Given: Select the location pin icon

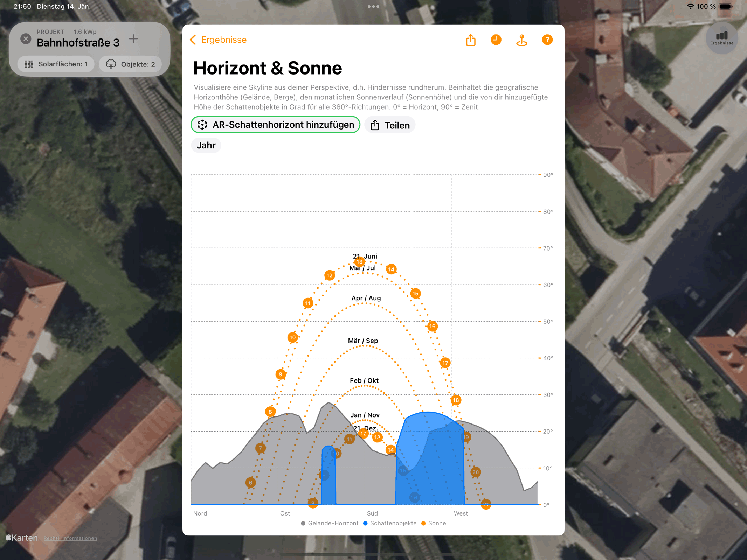Looking at the screenshot, I should (521, 40).
